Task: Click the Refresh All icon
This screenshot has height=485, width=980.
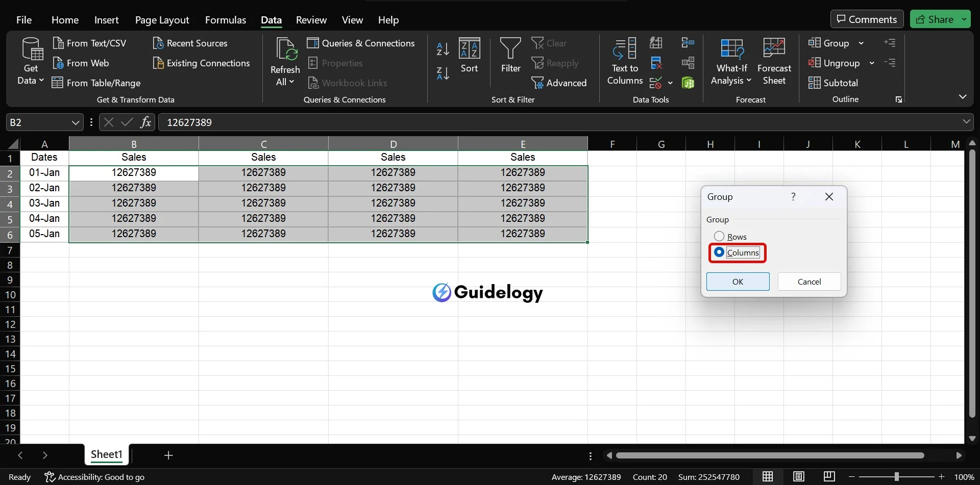Action: [285, 49]
